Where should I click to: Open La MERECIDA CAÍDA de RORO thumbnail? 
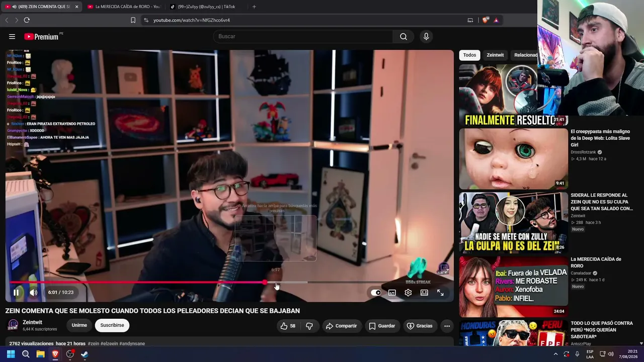point(513,287)
